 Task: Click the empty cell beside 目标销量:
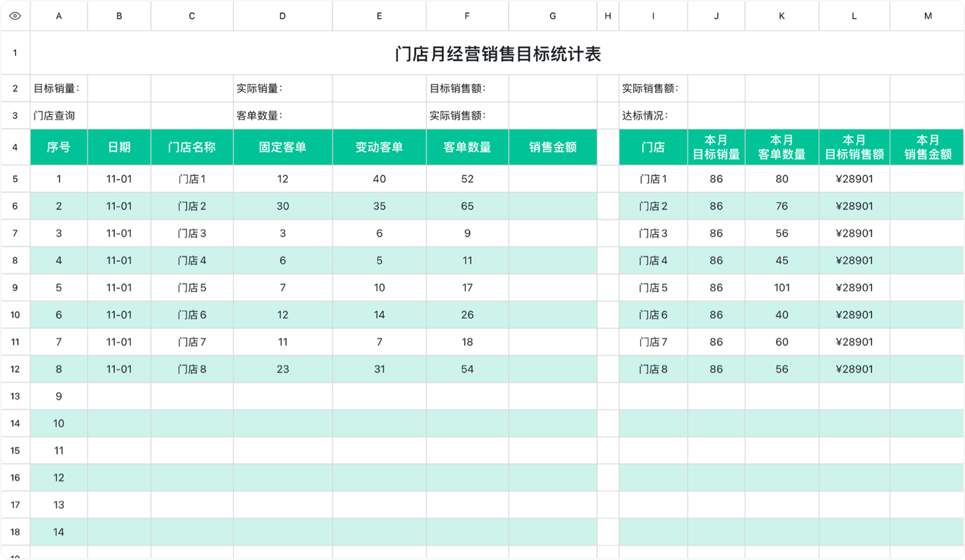tap(119, 88)
